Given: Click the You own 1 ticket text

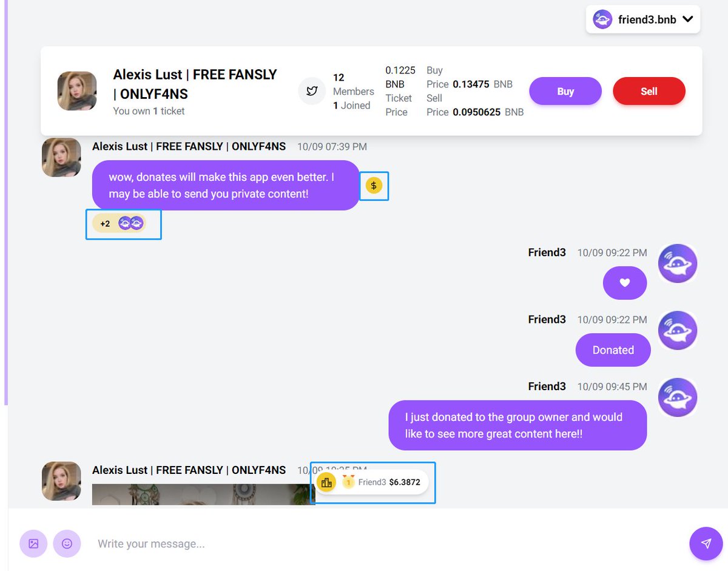Looking at the screenshot, I should click(x=149, y=111).
